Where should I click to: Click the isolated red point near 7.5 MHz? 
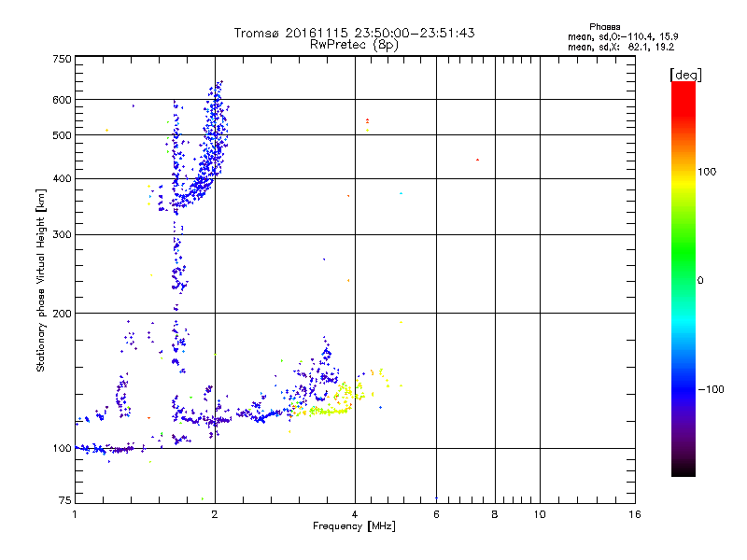(477, 160)
